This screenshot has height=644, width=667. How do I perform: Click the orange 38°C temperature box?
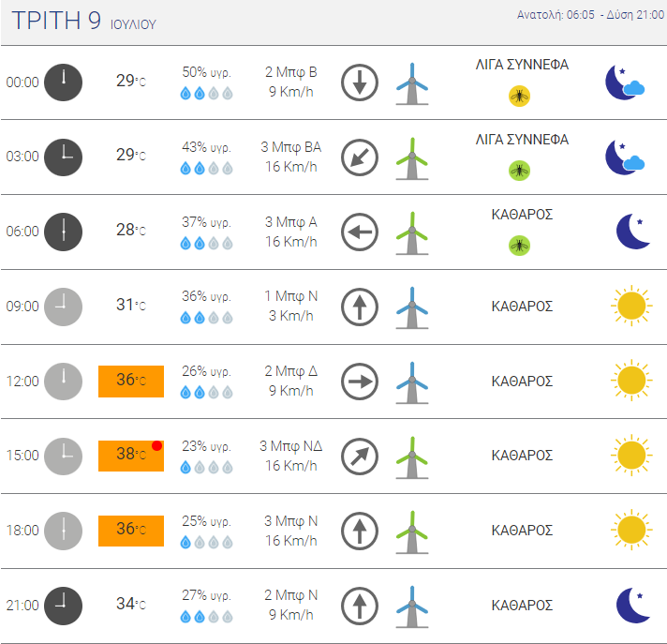pos(131,456)
